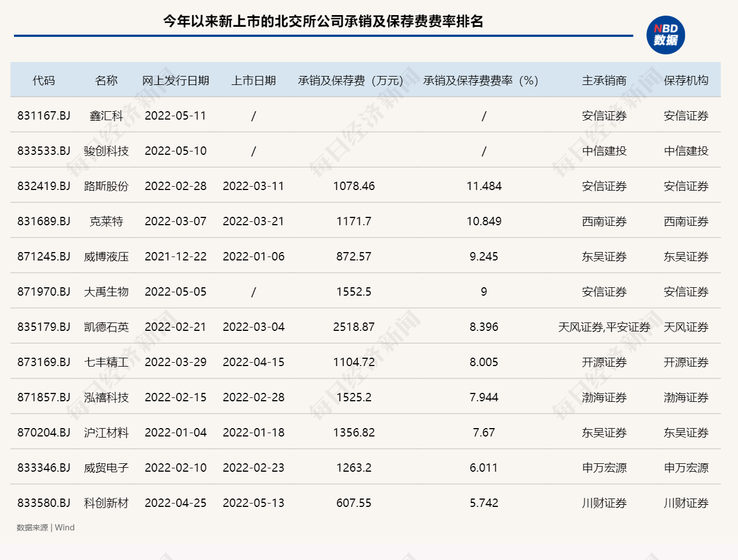This screenshot has width=738, height=560.
Task: Click issue date 2022-05-11
Action: click(x=175, y=116)
